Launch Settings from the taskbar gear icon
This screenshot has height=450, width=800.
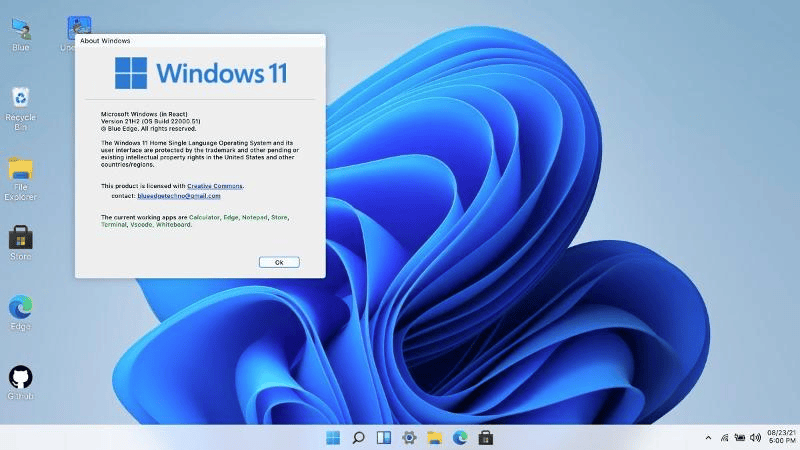[x=409, y=438]
